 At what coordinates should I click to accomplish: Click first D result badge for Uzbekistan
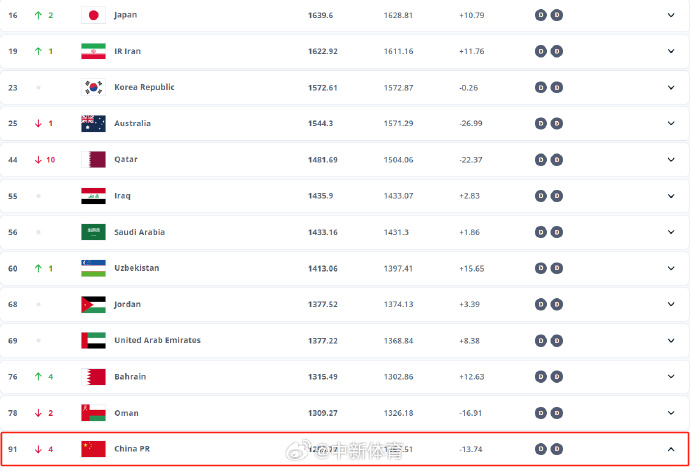(x=541, y=268)
